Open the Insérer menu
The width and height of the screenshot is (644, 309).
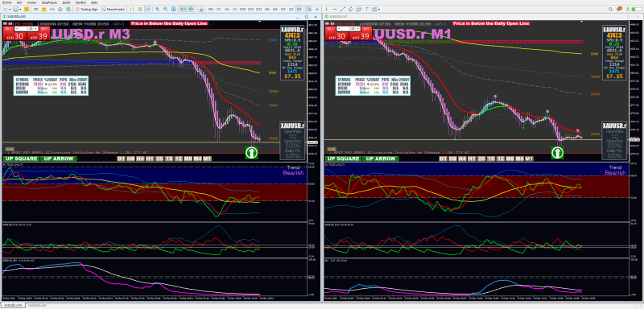click(x=31, y=2)
